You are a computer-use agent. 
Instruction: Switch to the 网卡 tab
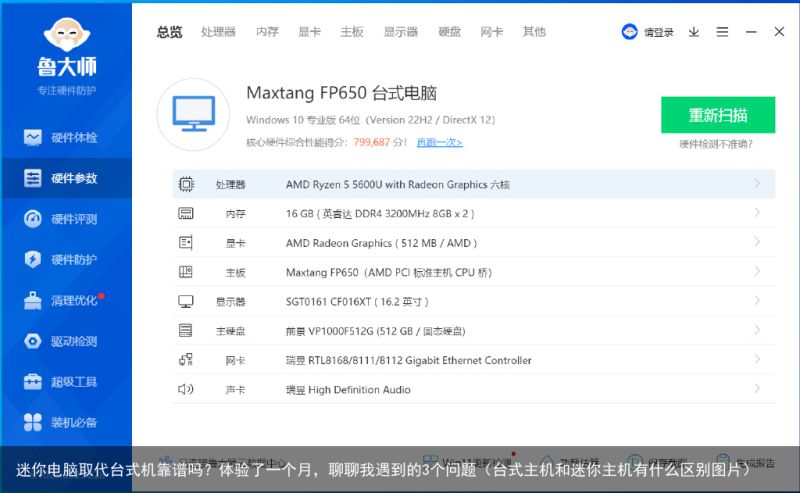(492, 32)
